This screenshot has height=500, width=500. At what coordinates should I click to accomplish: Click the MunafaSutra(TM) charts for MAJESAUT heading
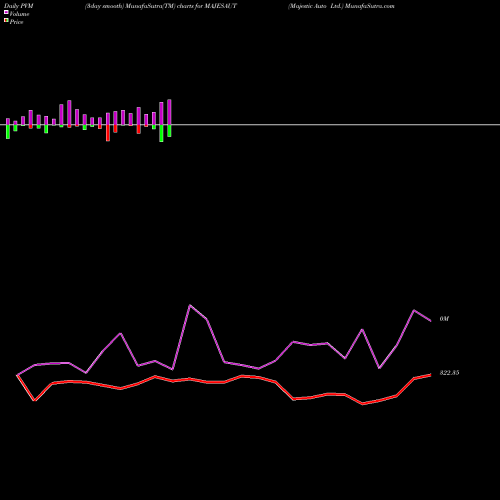[161, 6]
